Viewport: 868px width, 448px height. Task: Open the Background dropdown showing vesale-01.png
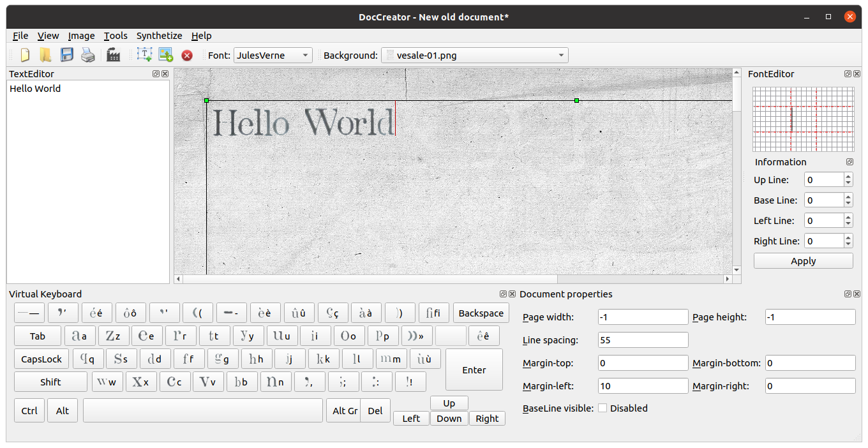point(474,56)
